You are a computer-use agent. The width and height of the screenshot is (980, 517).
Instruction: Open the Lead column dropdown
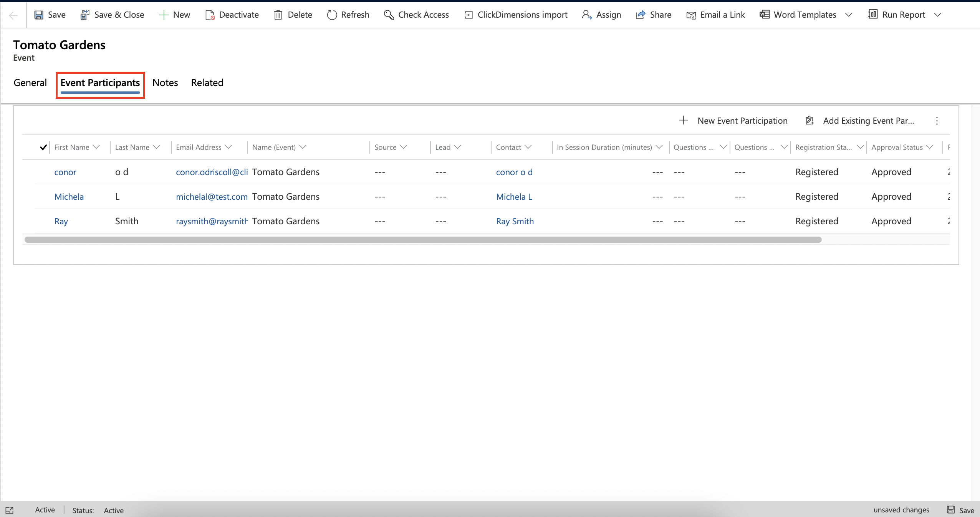pos(457,147)
